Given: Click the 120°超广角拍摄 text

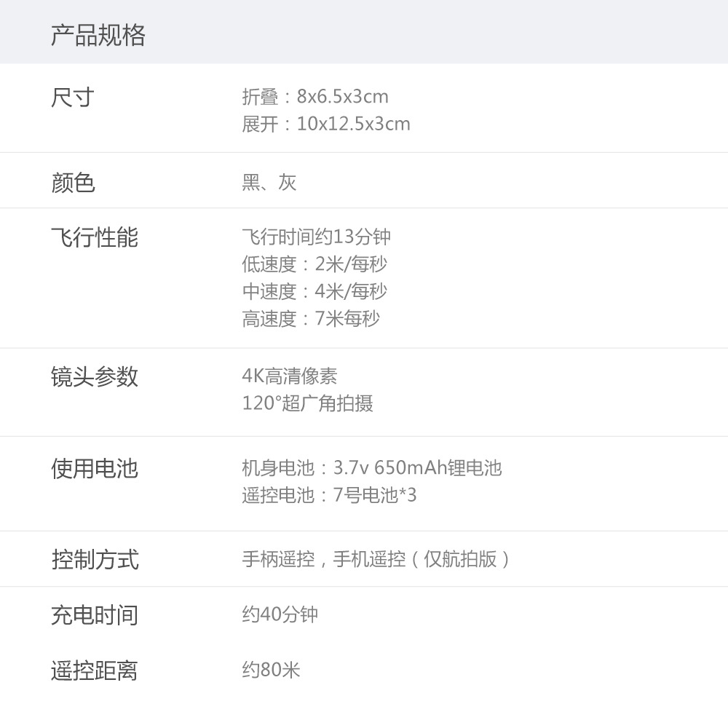Looking at the screenshot, I should point(307,403).
